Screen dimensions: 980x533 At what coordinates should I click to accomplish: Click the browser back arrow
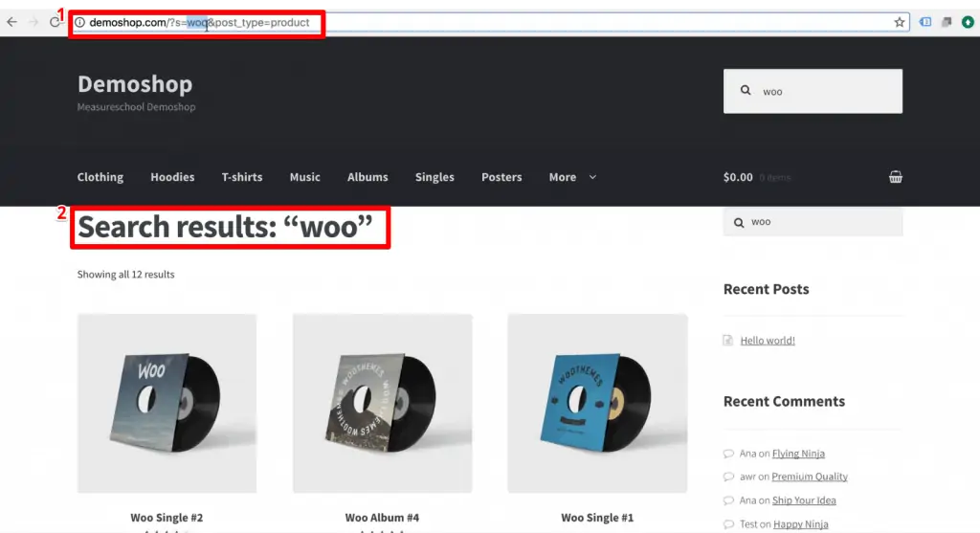[x=12, y=22]
